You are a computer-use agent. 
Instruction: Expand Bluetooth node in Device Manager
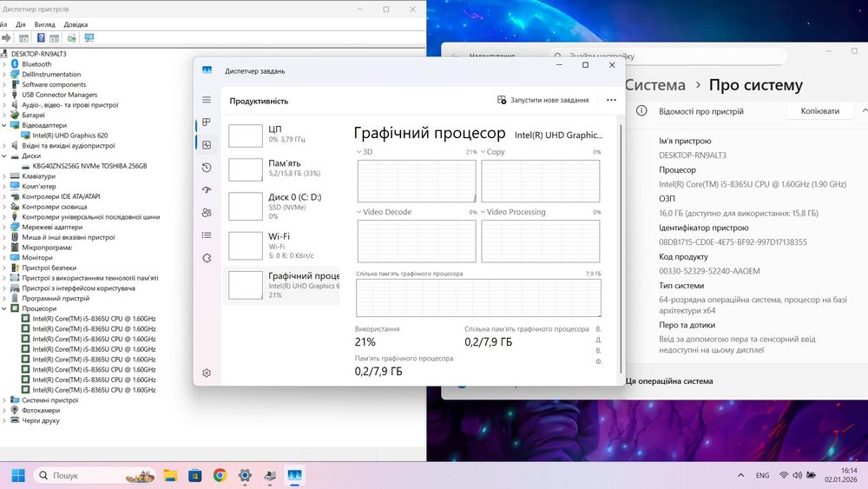click(x=4, y=64)
